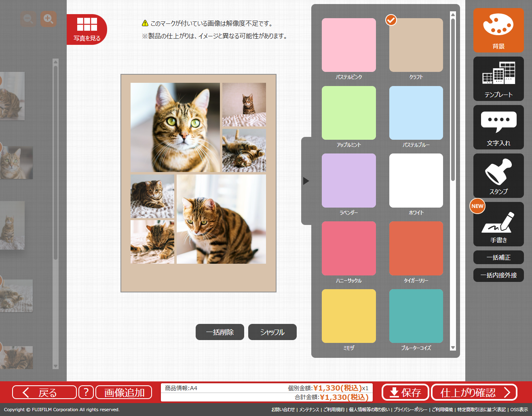Select the クラフト checked color swatch
The width and height of the screenshot is (532, 416).
(416, 45)
